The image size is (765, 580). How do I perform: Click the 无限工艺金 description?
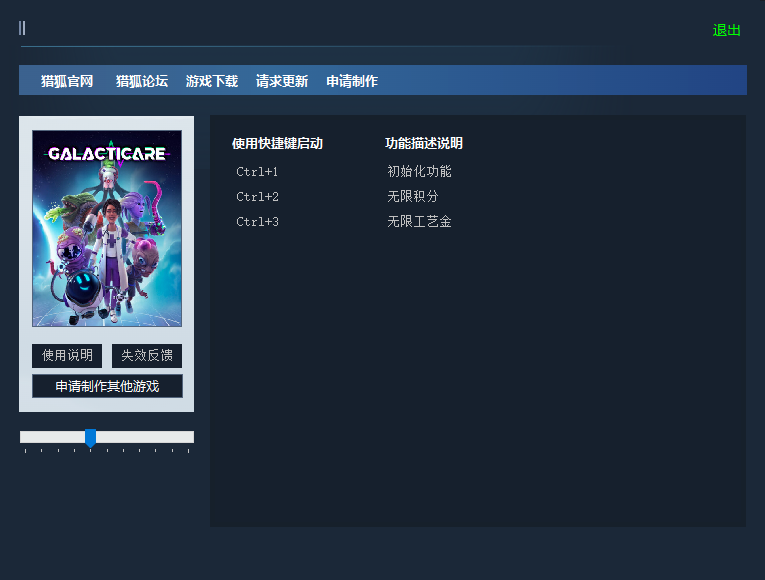(x=419, y=222)
